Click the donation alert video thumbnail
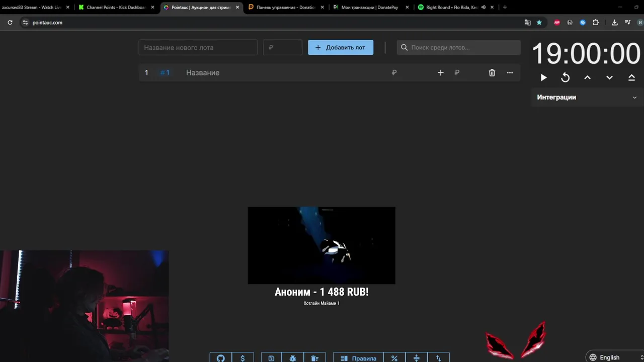This screenshot has height=362, width=644. (x=321, y=245)
